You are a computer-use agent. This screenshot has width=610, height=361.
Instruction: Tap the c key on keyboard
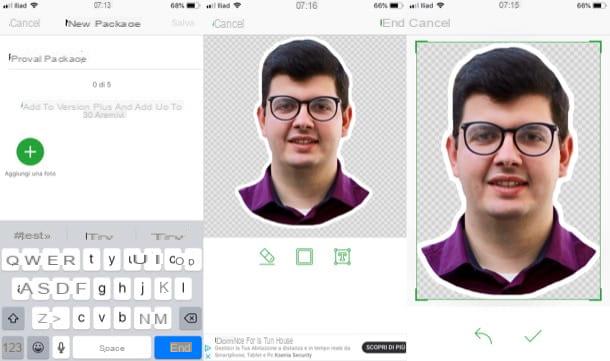point(81,318)
